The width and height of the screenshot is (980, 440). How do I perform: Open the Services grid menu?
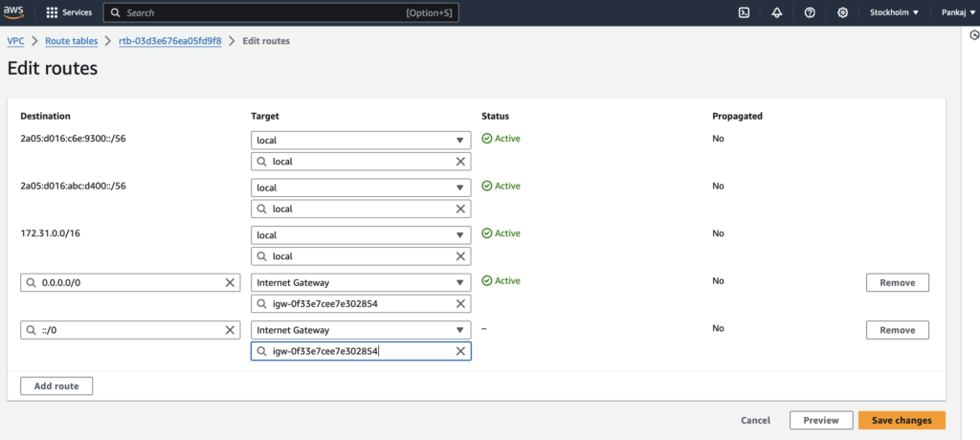tap(69, 12)
